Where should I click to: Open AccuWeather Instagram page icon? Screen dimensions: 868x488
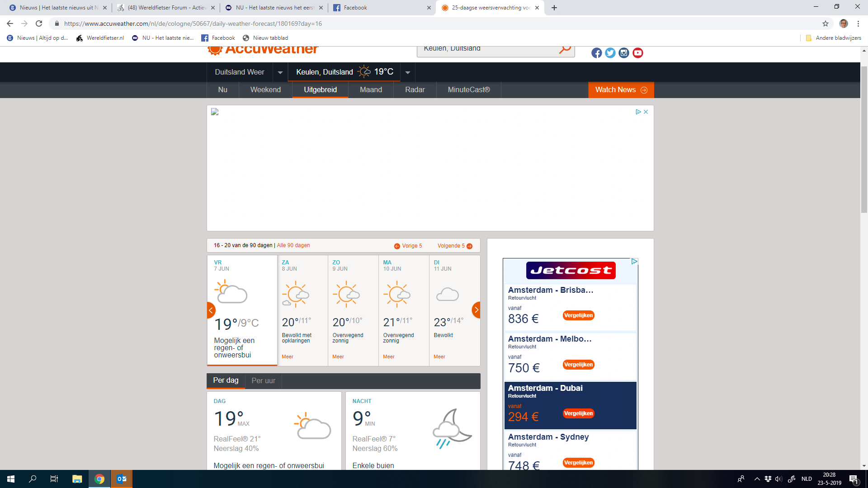624,53
